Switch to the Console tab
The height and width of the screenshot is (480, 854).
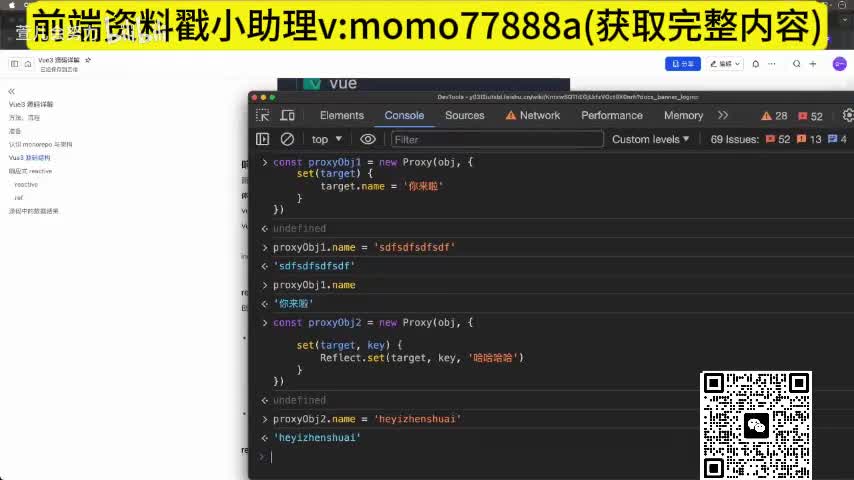[404, 116]
